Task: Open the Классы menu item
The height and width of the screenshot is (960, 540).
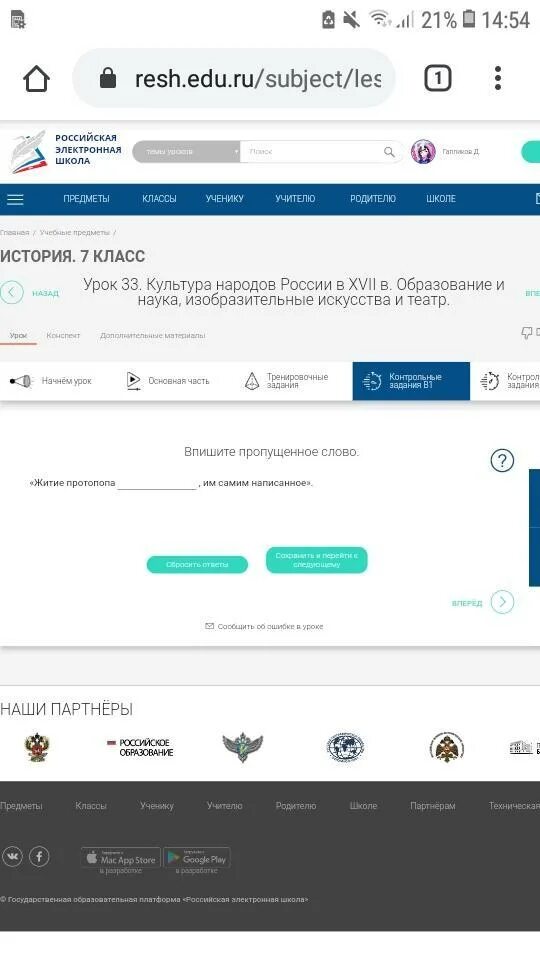Action: 159,199
